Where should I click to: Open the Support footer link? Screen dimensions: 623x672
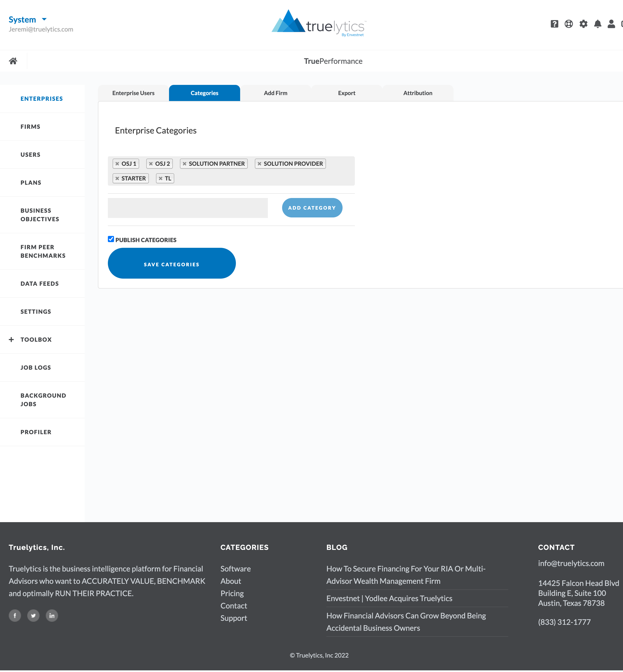click(234, 618)
